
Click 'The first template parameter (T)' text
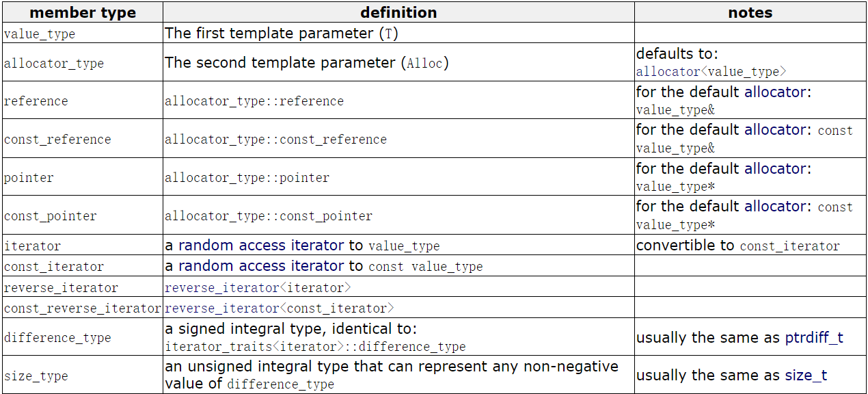coord(280,33)
